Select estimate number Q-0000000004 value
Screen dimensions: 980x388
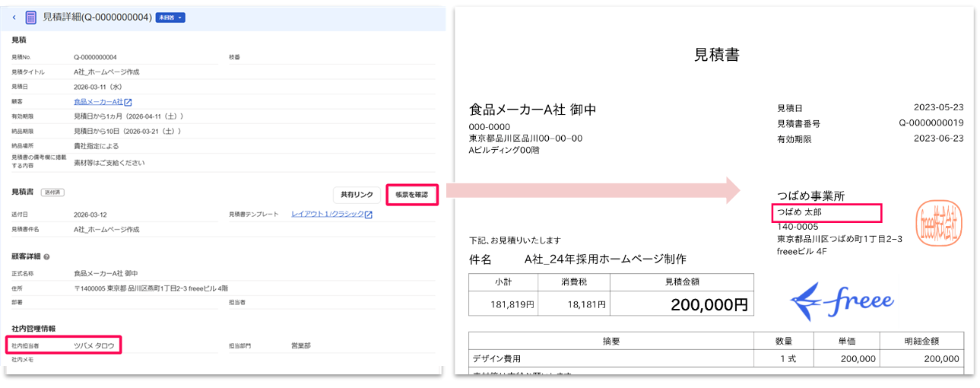[x=95, y=57]
